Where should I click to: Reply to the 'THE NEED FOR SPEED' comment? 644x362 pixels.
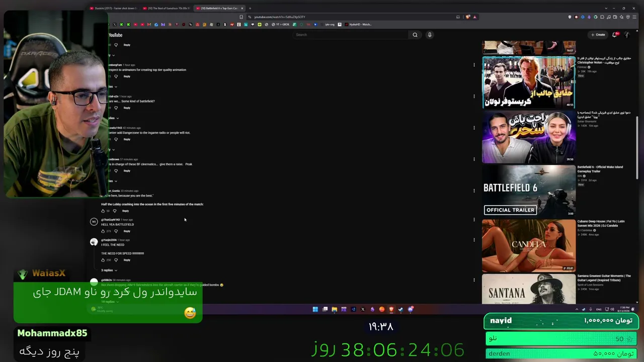[127, 260]
